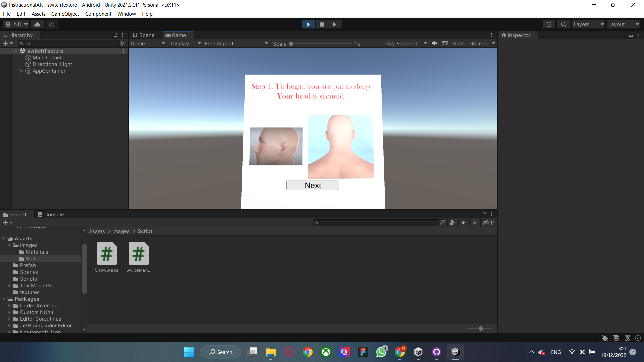Open the Layers dropdown
The width and height of the screenshot is (644, 362).
(588, 24)
